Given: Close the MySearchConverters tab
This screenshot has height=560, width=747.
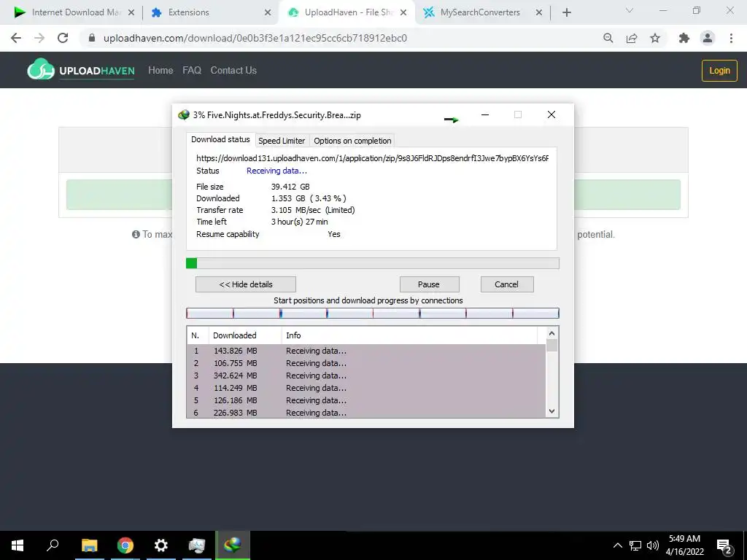Looking at the screenshot, I should pos(539,12).
